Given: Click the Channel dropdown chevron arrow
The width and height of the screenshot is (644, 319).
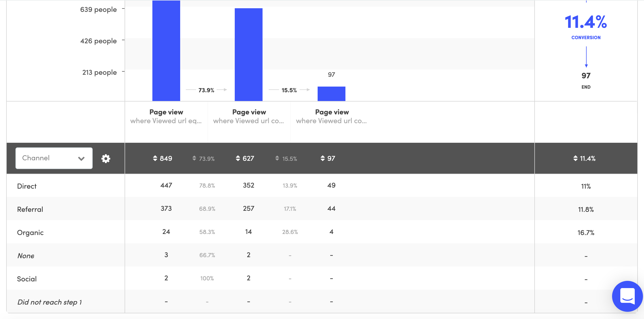Looking at the screenshot, I should (81, 158).
